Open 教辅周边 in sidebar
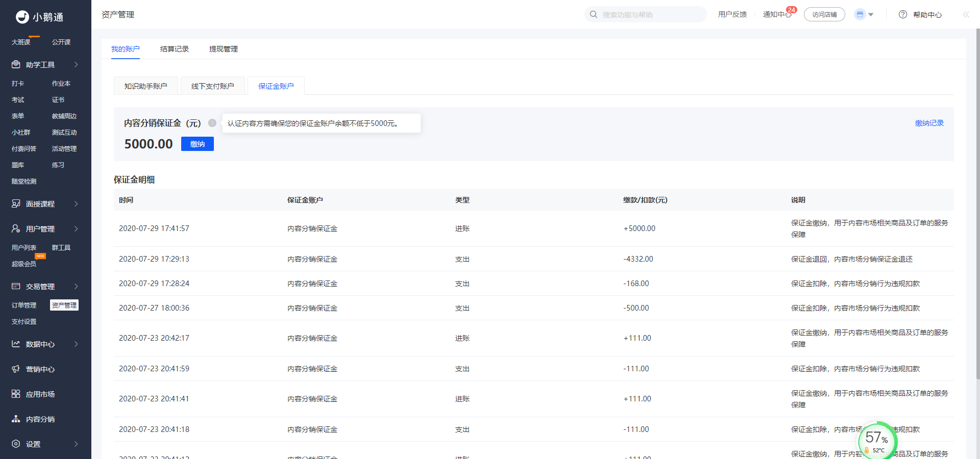 (x=64, y=116)
